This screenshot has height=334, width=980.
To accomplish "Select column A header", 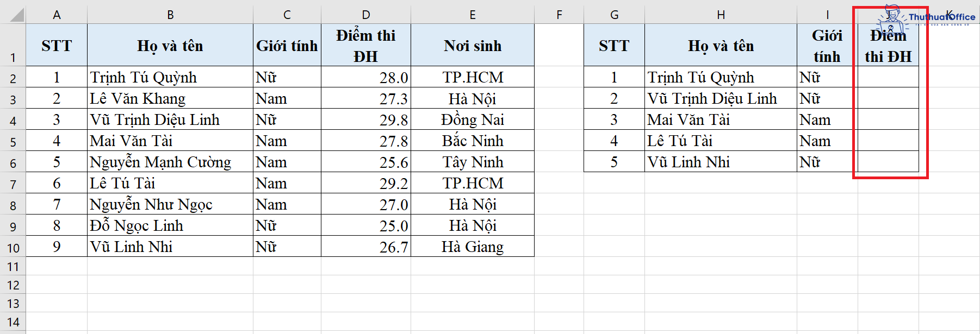I will [57, 15].
